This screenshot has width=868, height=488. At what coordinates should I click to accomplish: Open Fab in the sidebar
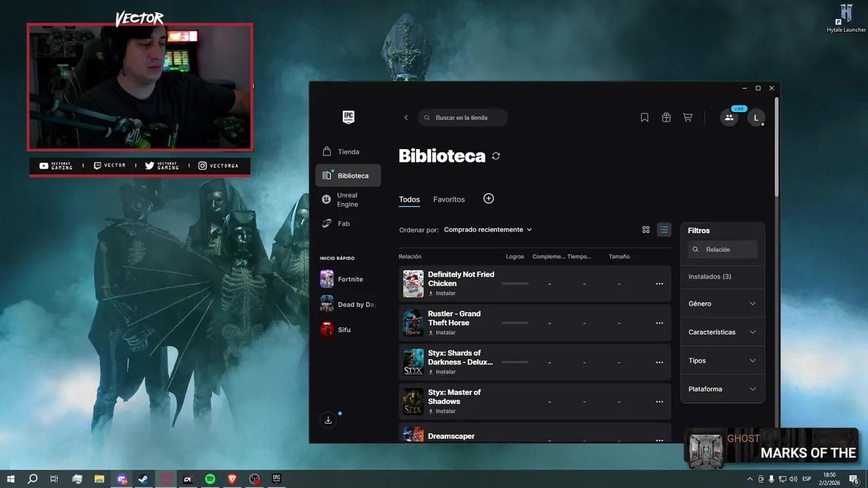348,224
